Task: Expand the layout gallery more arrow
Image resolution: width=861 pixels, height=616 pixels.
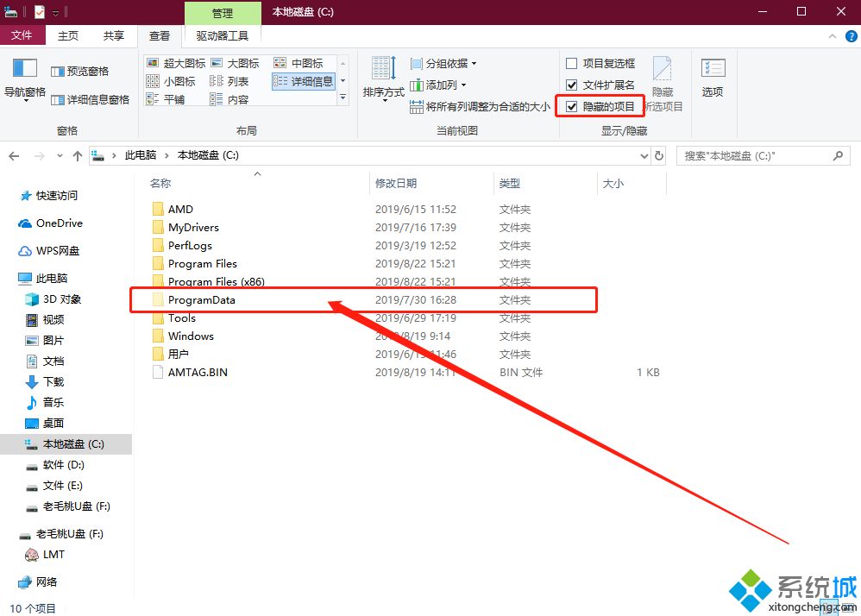Action: tap(343, 97)
